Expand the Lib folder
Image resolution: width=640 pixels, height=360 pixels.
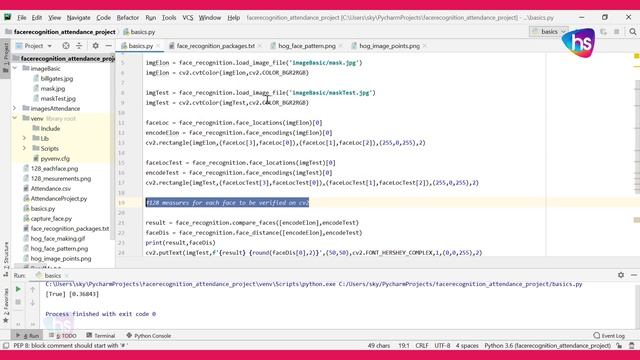click(24, 138)
